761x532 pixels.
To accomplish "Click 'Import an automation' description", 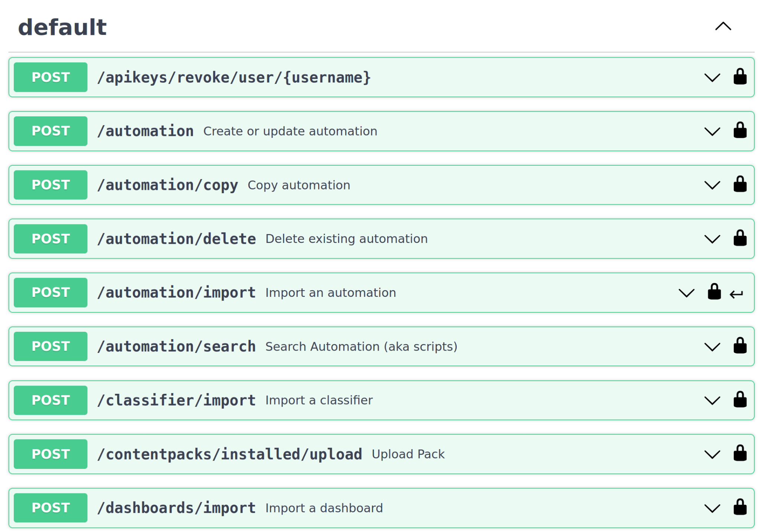I will 331,293.
